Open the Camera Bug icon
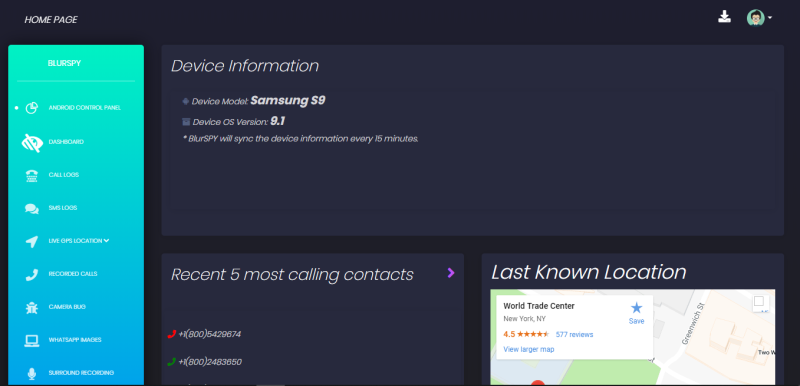Image resolution: width=800 pixels, height=386 pixels. (x=32, y=307)
